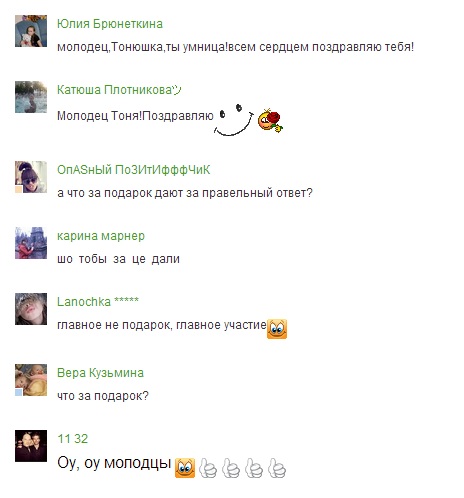
Task: Open Катюша Плотникова's profile link
Action: point(119,90)
